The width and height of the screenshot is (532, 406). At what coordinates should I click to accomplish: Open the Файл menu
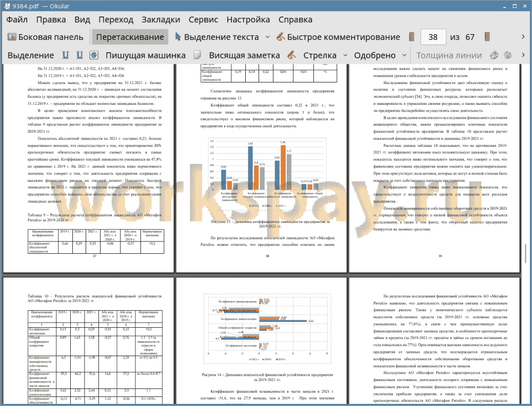click(x=17, y=20)
